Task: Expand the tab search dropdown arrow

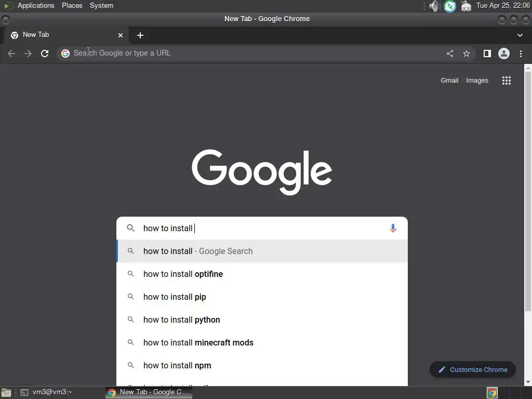Action: [x=520, y=35]
